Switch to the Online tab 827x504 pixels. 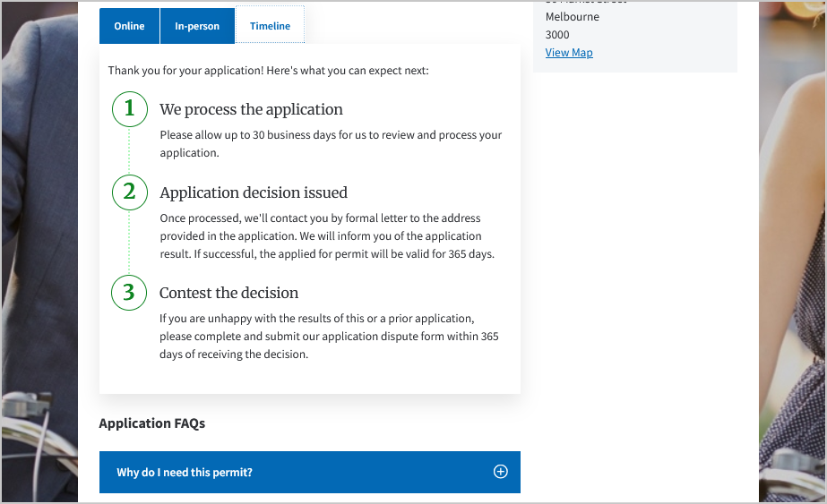pos(129,26)
